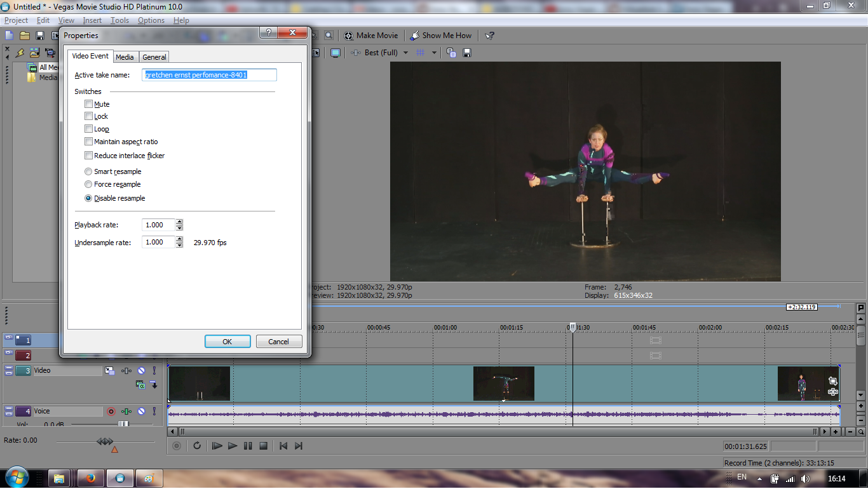Open the Show Me How tutorials
The height and width of the screenshot is (489, 868).
tap(441, 36)
